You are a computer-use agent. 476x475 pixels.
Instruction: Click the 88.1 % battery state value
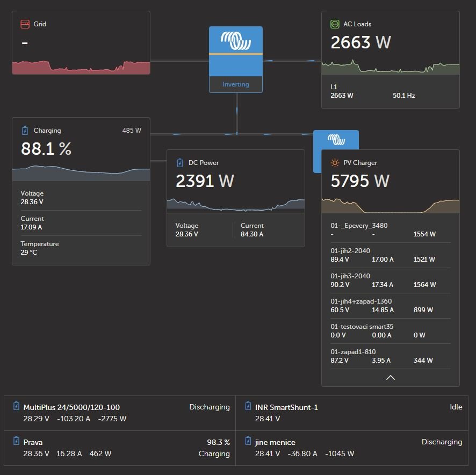46,149
